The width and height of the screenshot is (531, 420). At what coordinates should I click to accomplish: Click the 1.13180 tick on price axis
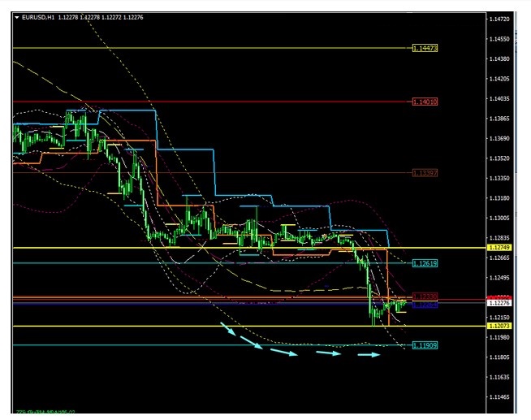pos(499,198)
